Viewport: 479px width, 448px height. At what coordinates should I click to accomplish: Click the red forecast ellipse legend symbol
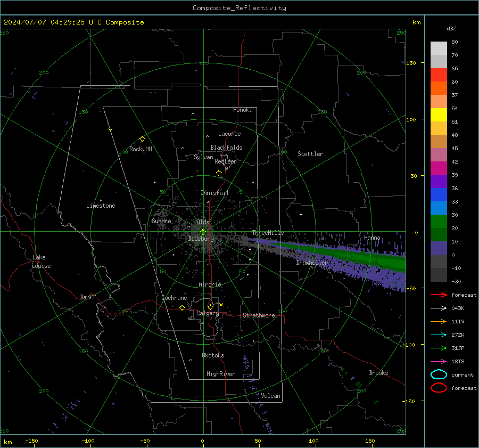439,388
